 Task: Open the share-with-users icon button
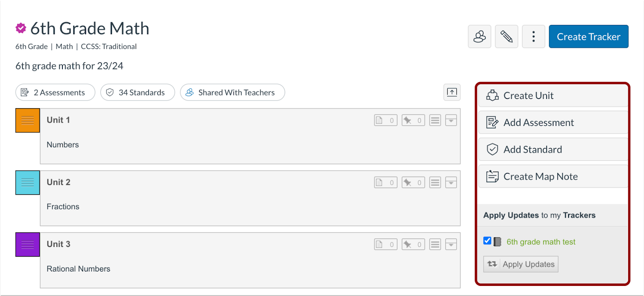tap(479, 37)
